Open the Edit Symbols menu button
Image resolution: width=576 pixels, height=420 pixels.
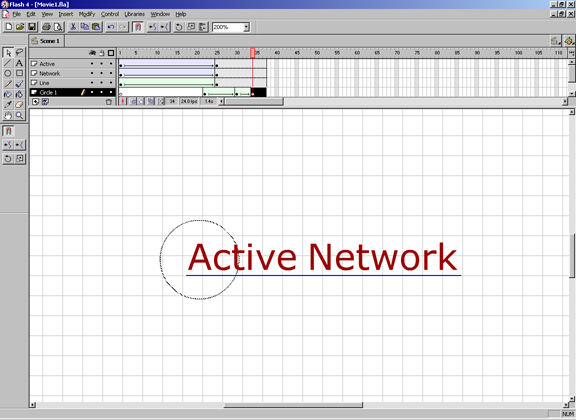(x=569, y=41)
